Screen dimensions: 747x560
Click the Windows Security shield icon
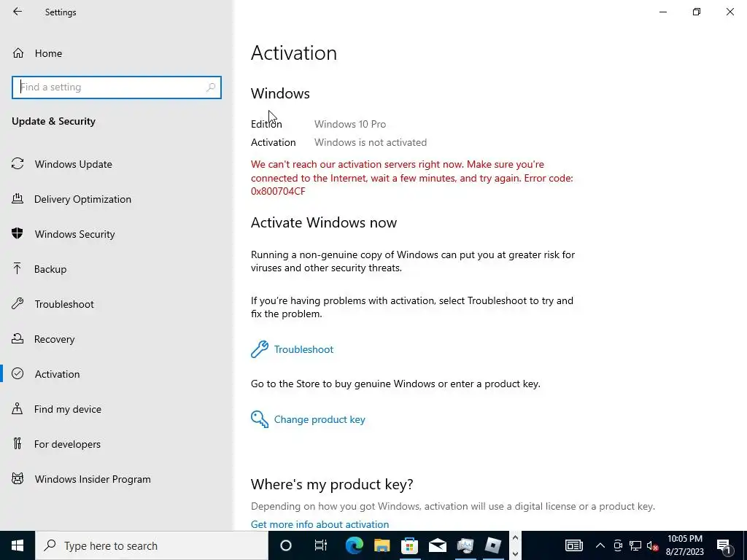coord(18,234)
